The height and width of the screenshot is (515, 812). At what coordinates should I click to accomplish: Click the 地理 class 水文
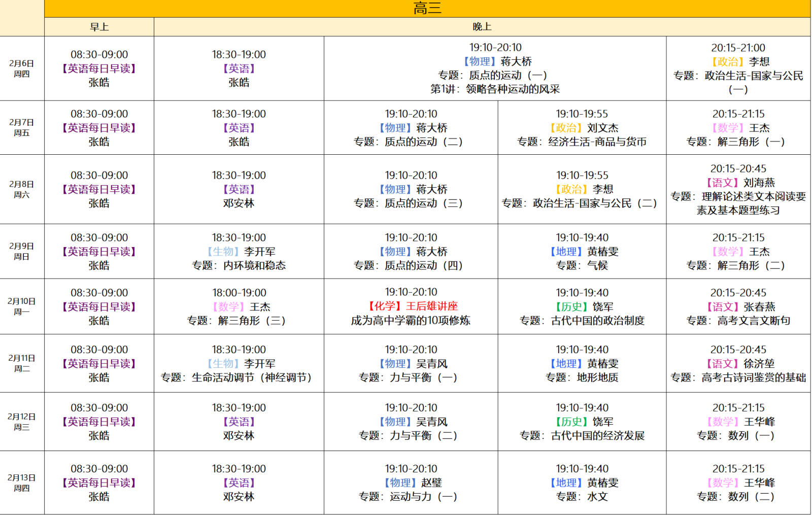pos(582,483)
